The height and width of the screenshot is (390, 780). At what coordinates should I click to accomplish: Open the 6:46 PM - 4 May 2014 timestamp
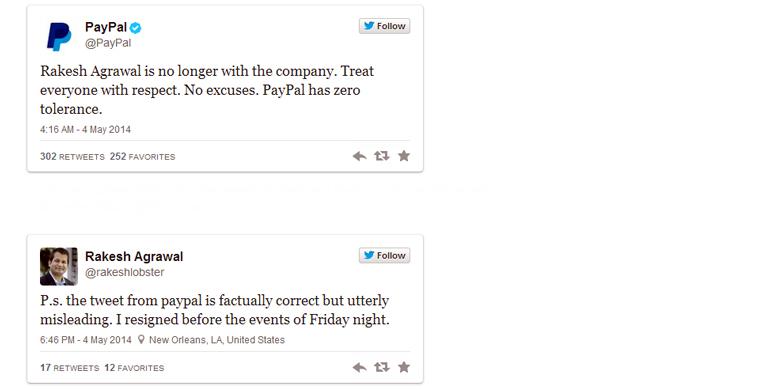[86, 340]
